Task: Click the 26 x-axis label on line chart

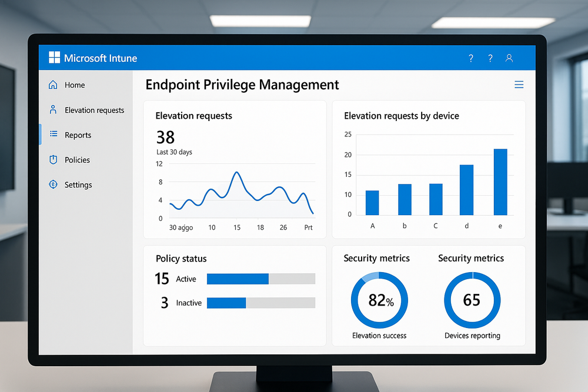Action: tap(283, 227)
